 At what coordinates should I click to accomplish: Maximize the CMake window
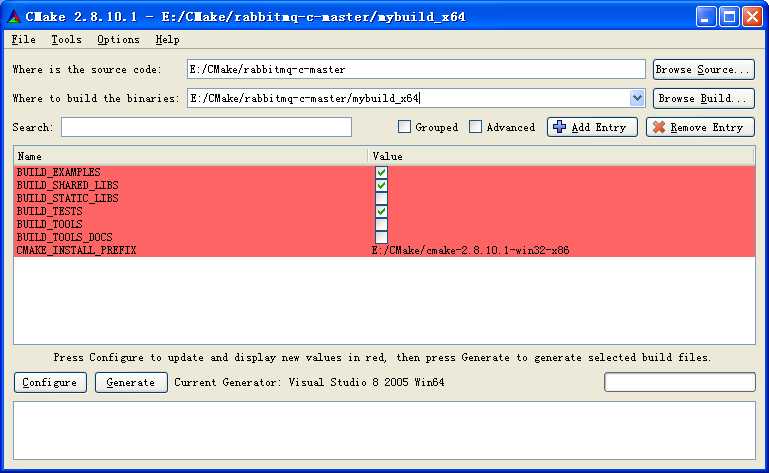(x=729, y=17)
